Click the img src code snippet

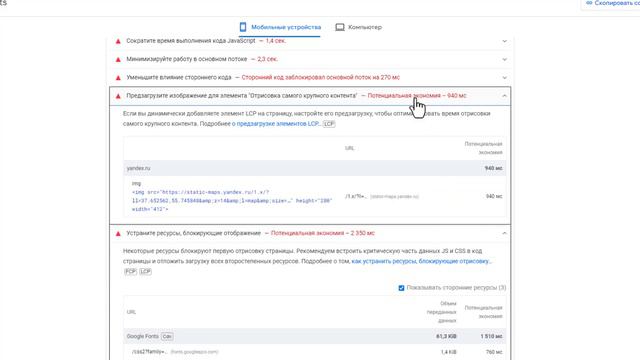pyautogui.click(x=232, y=200)
